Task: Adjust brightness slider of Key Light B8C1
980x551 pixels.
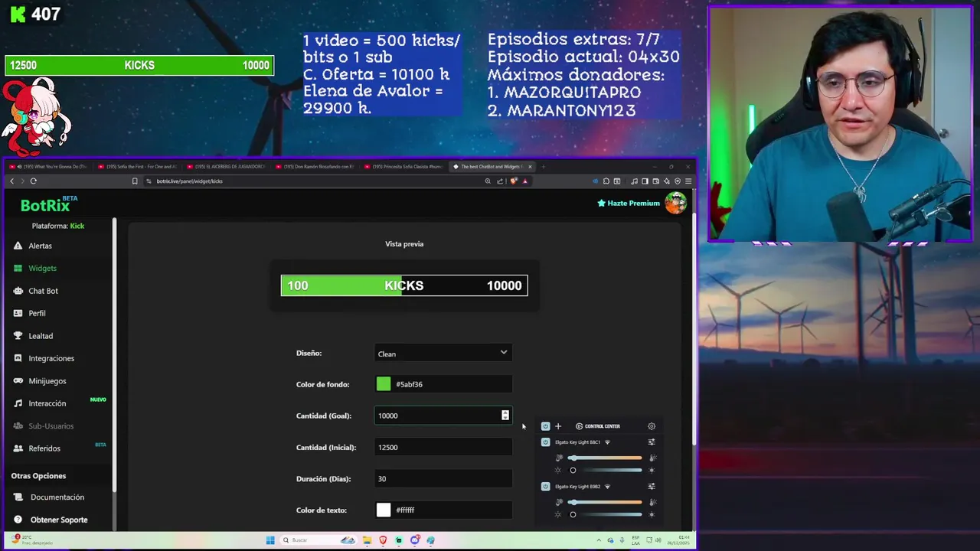Action: click(605, 470)
